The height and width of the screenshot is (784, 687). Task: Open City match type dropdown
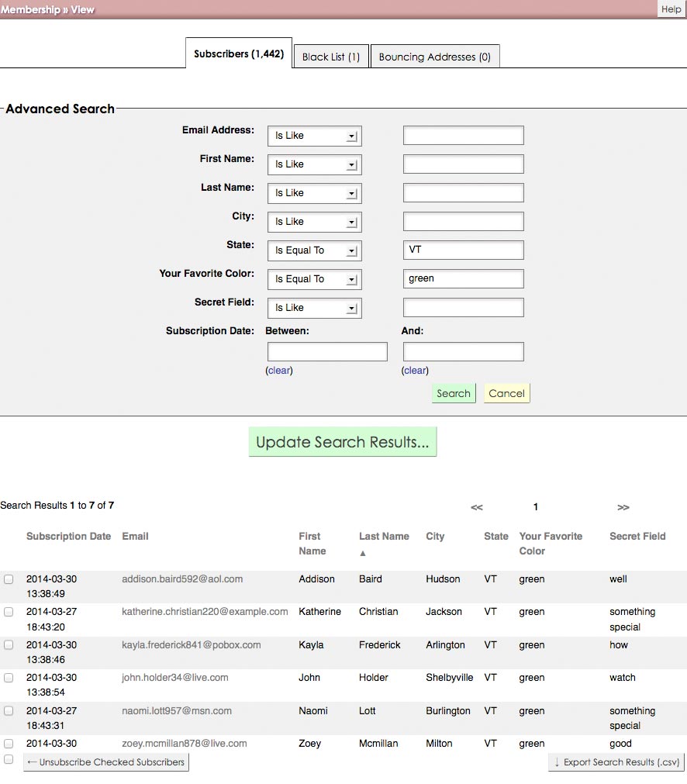tap(315, 222)
